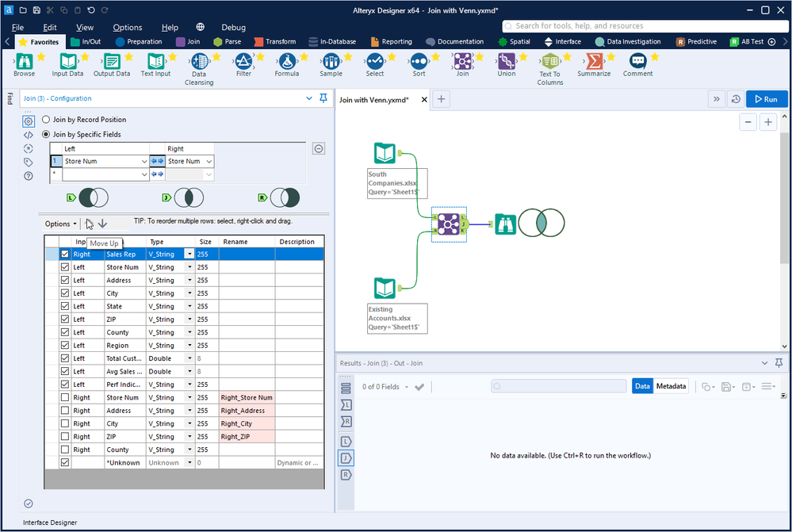Select the Input Data tool icon

(67, 62)
